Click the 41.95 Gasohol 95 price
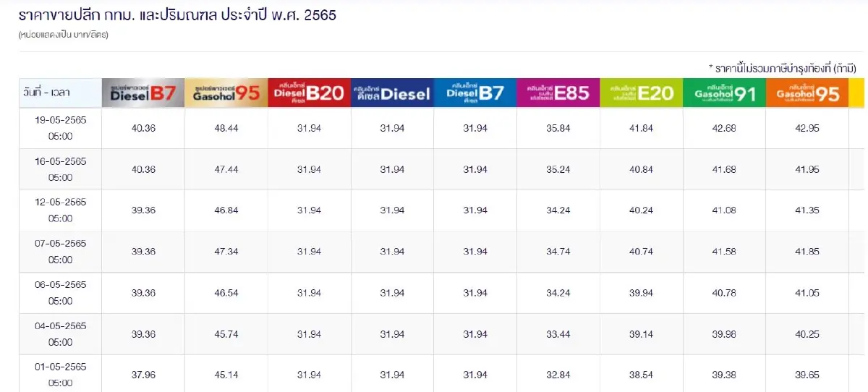868x392 pixels. tap(807, 169)
